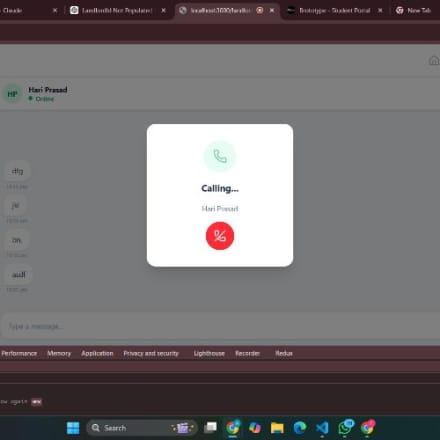Screen dimensions: 440x440
Task: Open Visual Studio Code from the taskbar
Action: pyautogui.click(x=322, y=428)
